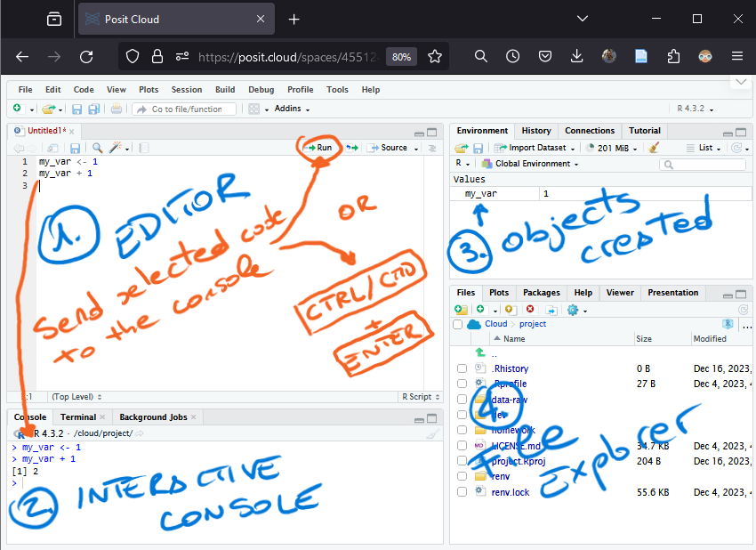Image resolution: width=756 pixels, height=550 pixels.
Task: Click the New Folder icon in Files pane
Action: tap(462, 309)
